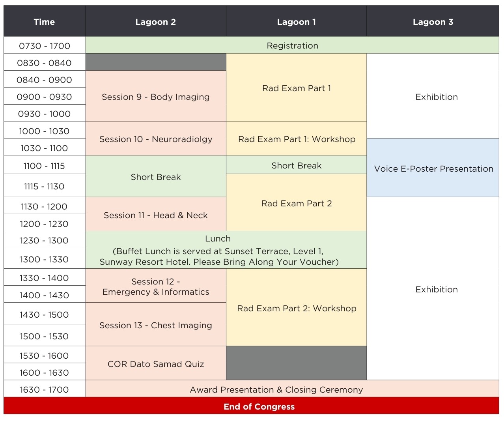Click the Lagoon 2 column header
Screen dimensions: 504x423
155,22
